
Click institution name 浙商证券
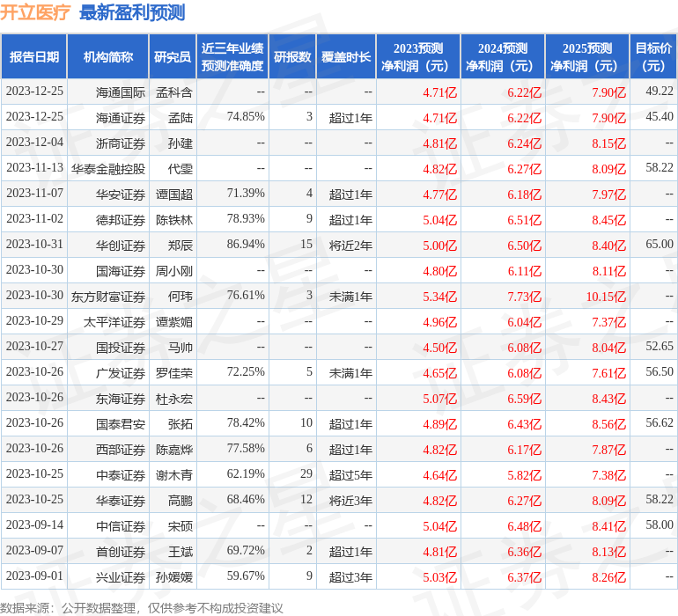click(121, 143)
